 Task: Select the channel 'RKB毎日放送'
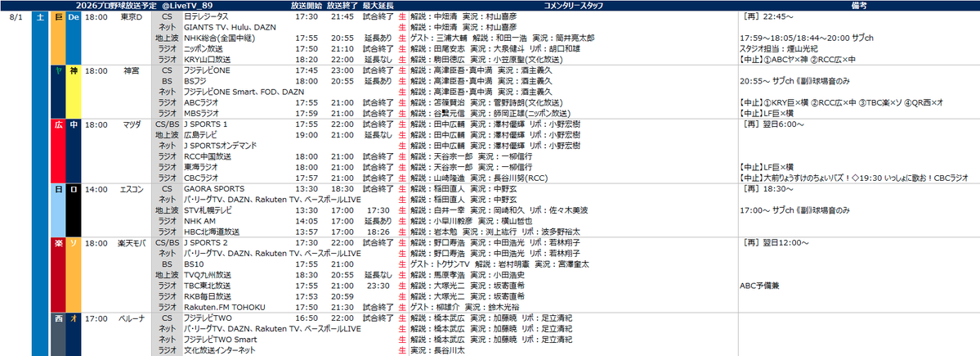coord(208,296)
